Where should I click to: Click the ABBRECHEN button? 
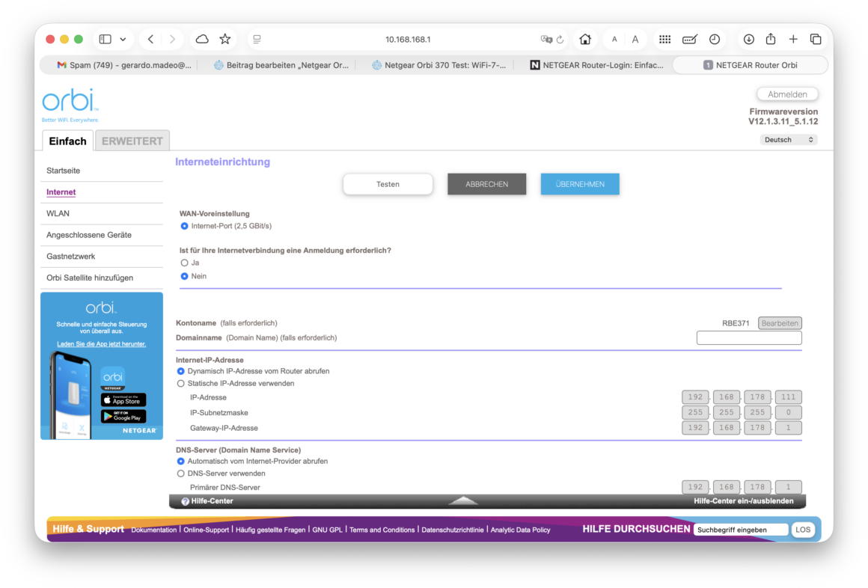click(x=486, y=184)
